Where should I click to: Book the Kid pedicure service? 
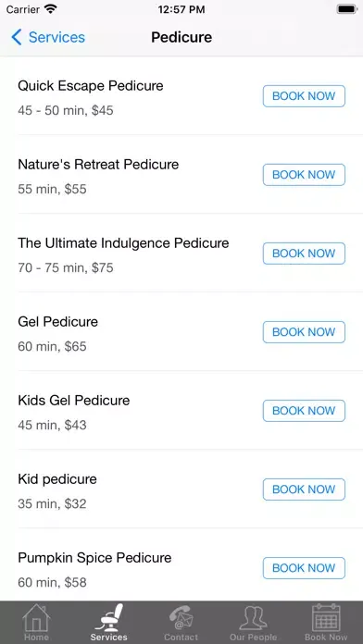pyautogui.click(x=304, y=489)
